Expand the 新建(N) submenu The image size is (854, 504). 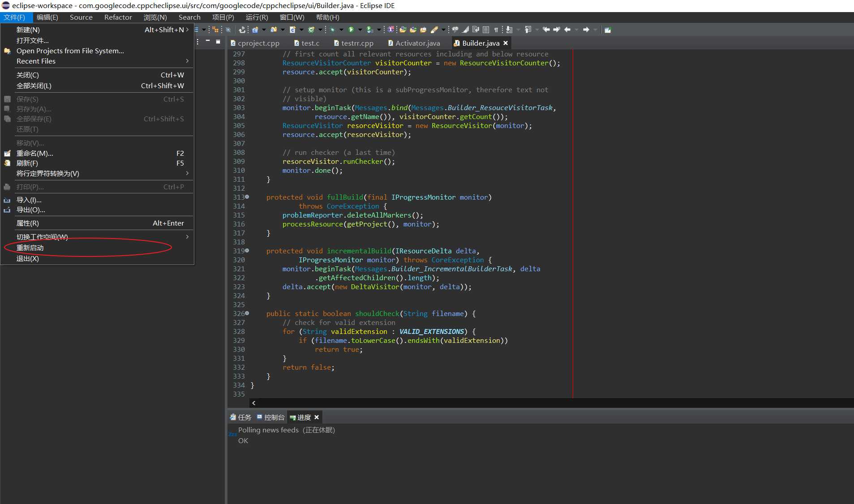(97, 30)
